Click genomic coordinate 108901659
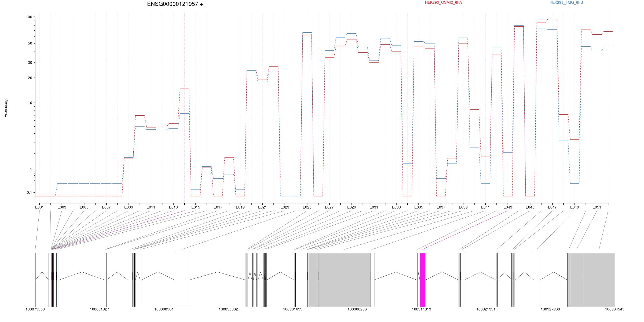This screenshot has height=322, width=644. (x=293, y=309)
